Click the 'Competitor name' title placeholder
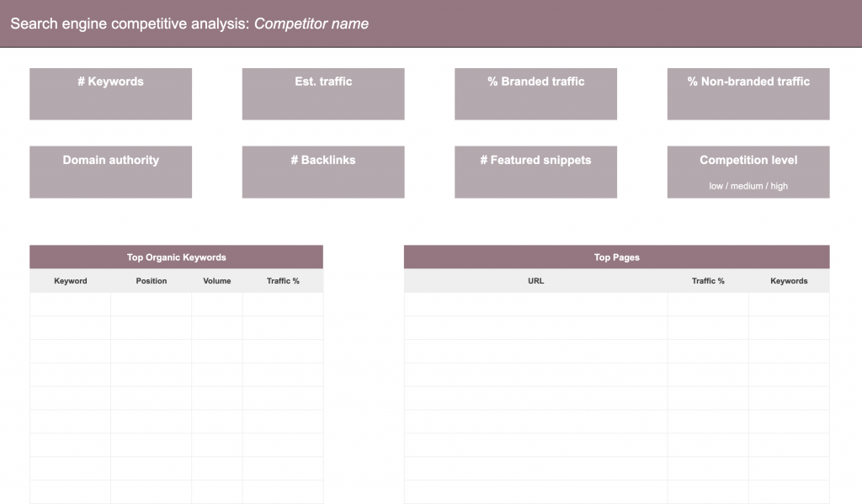 coord(311,24)
